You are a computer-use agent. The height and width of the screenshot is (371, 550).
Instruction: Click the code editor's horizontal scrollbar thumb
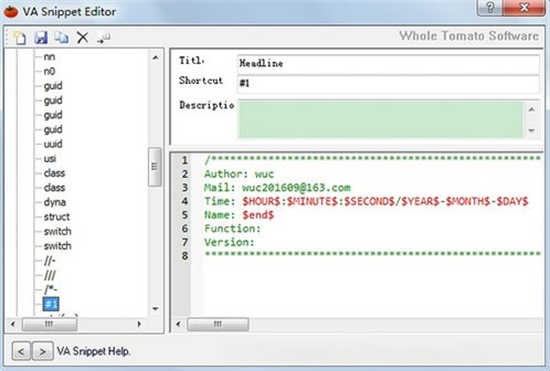coord(218,324)
